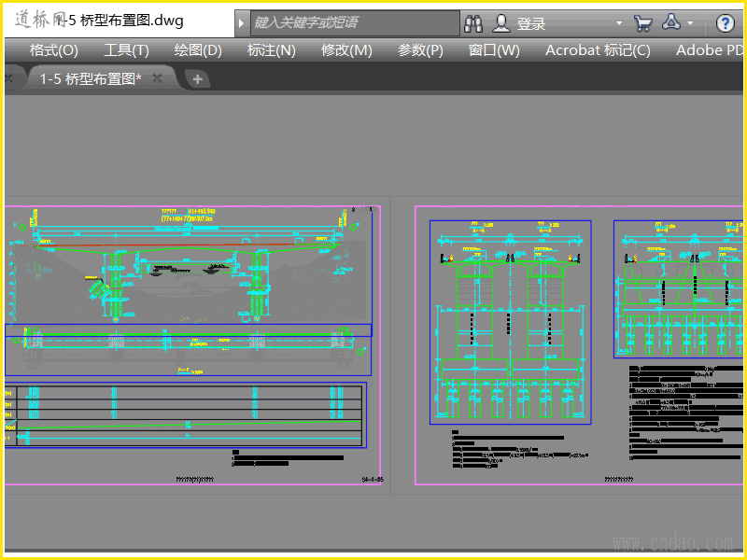This screenshot has height=560, width=747.
Task: Open the Adobe PDF menu
Action: pyautogui.click(x=709, y=50)
